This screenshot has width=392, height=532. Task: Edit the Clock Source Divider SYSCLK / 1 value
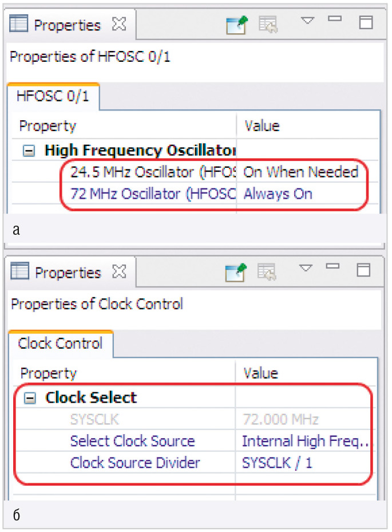(277, 463)
